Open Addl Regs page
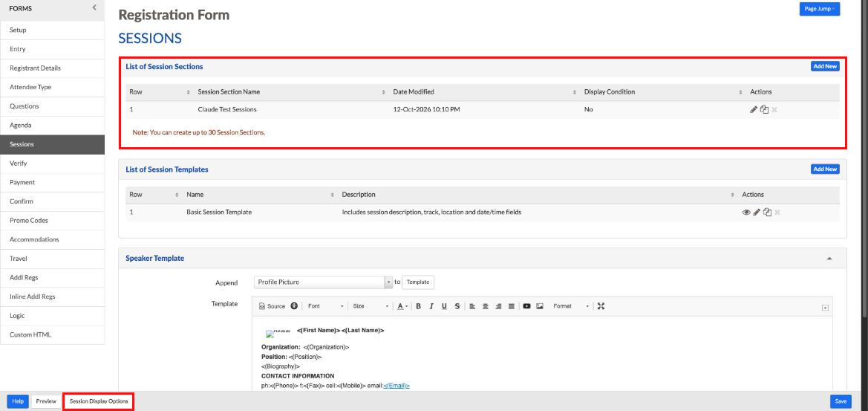Image resolution: width=868 pixels, height=411 pixels. pos(52,277)
